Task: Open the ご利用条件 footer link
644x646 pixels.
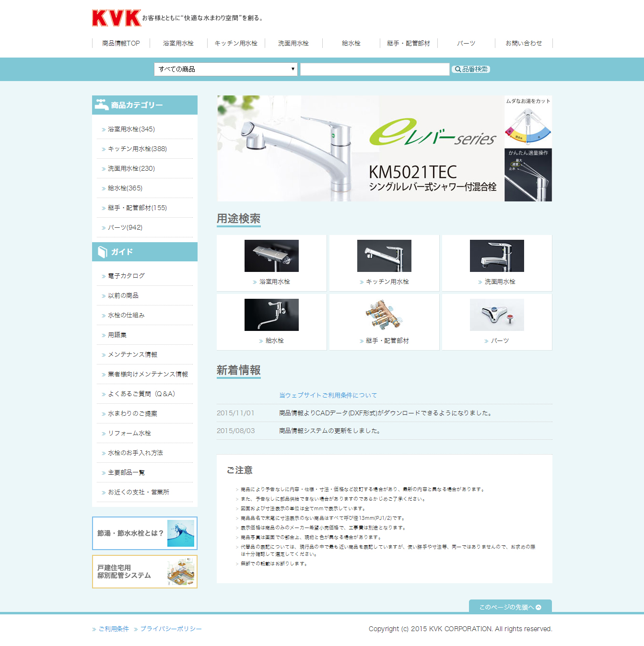Action: (x=114, y=629)
